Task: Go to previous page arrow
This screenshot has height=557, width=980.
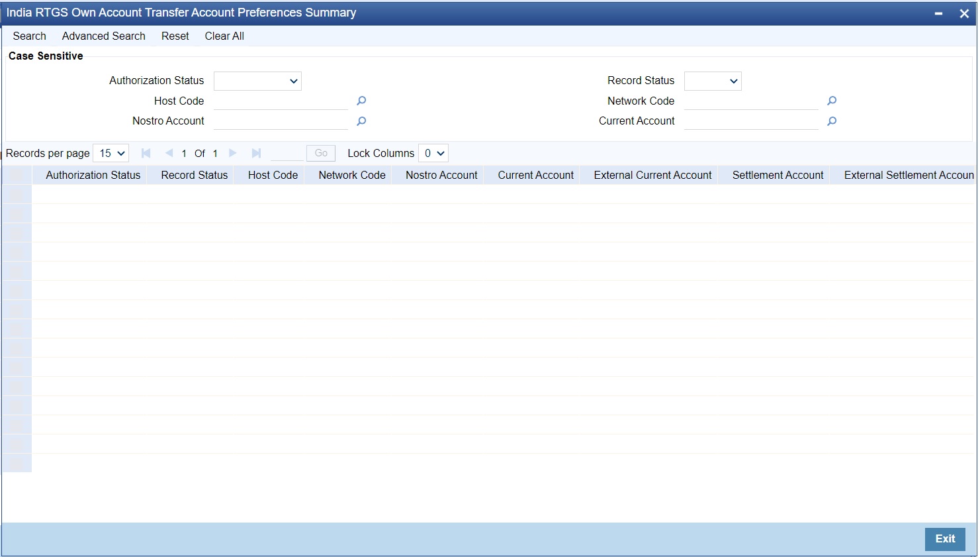Action: tap(169, 153)
